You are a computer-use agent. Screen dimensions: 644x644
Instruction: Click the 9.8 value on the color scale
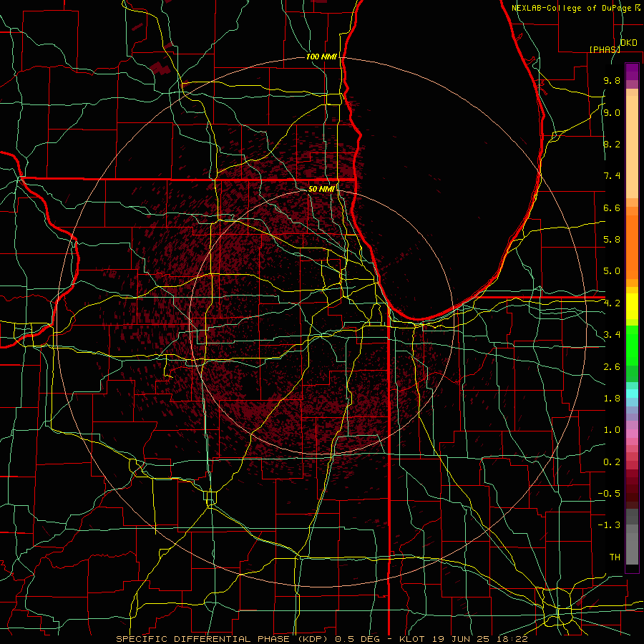coord(612,80)
